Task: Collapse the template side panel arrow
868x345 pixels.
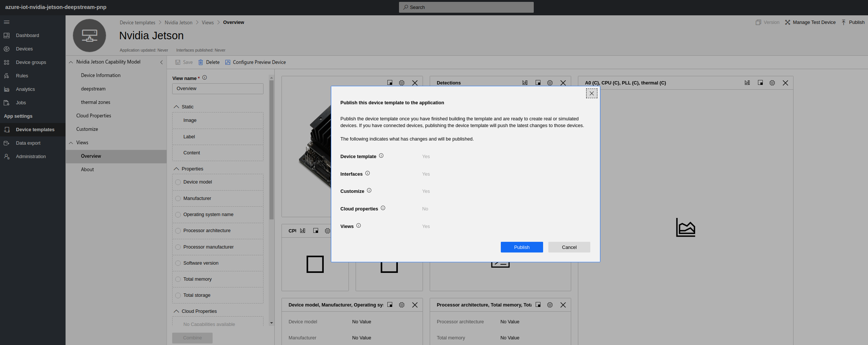Action: coord(161,62)
